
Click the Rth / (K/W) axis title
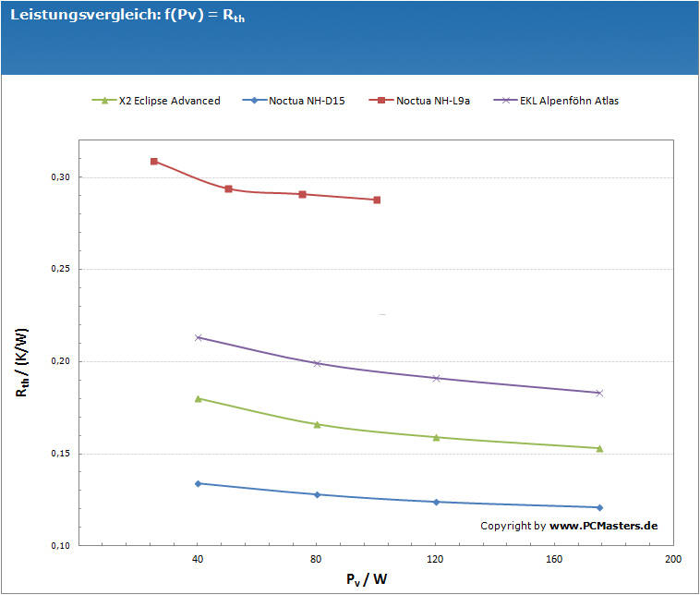pyautogui.click(x=22, y=363)
